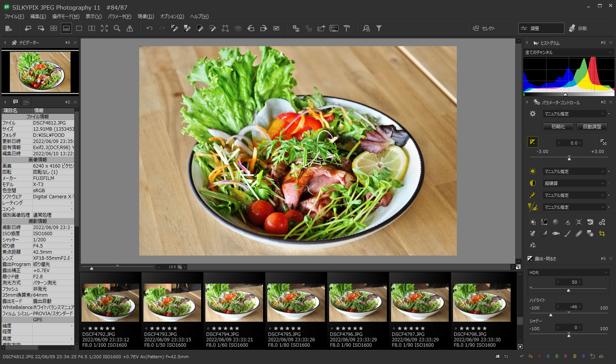Open 操作モード(M) menu
This screenshot has height=364, width=616.
point(66,17)
